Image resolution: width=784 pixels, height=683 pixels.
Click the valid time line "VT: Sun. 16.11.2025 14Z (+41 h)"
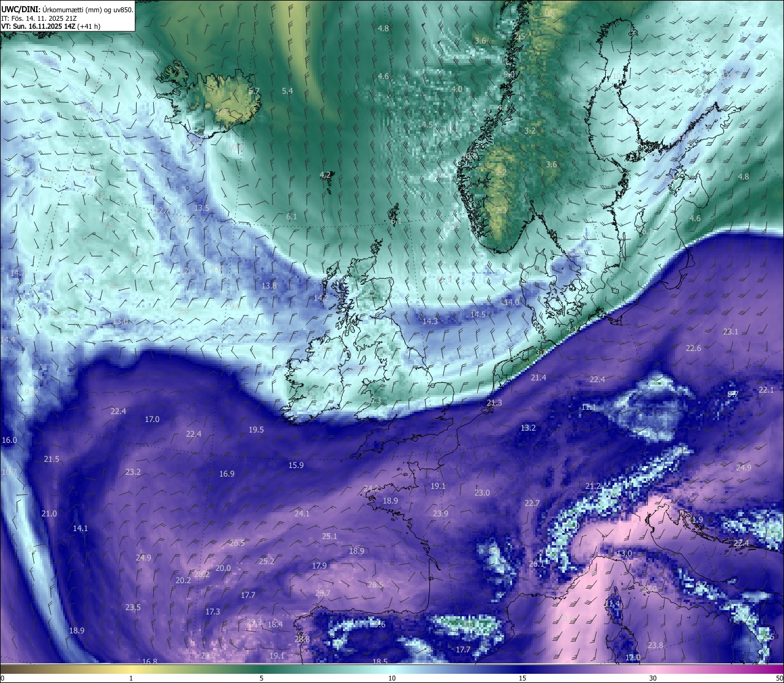pyautogui.click(x=51, y=26)
